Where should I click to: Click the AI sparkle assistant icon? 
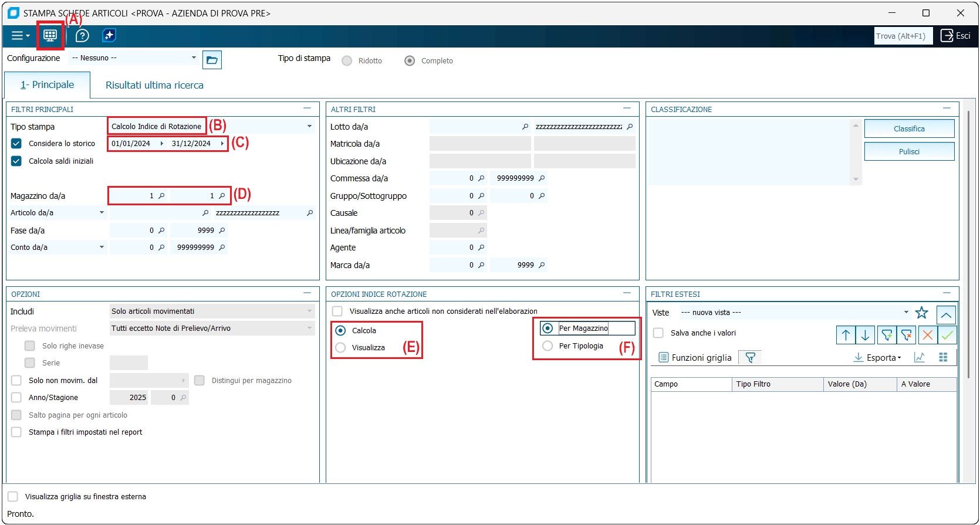pos(109,36)
